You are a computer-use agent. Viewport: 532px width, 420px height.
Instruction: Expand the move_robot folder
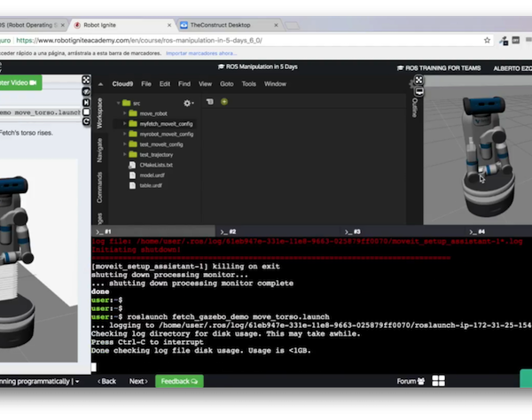click(x=124, y=113)
